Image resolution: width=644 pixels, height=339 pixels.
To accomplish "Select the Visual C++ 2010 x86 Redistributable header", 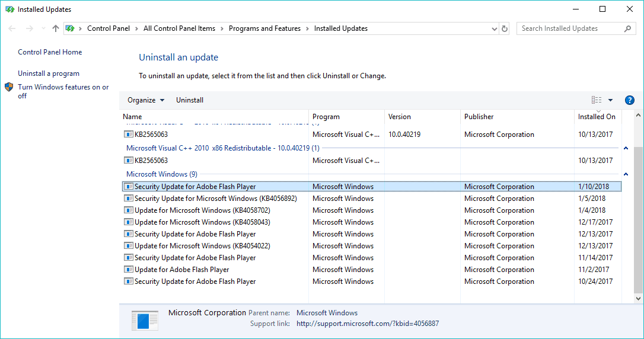I will click(222, 148).
